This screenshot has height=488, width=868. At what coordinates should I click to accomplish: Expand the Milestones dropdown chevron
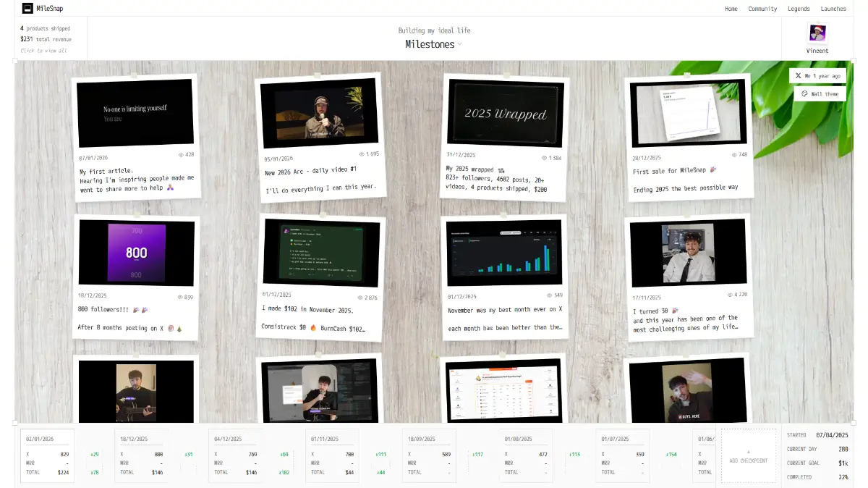coord(459,45)
